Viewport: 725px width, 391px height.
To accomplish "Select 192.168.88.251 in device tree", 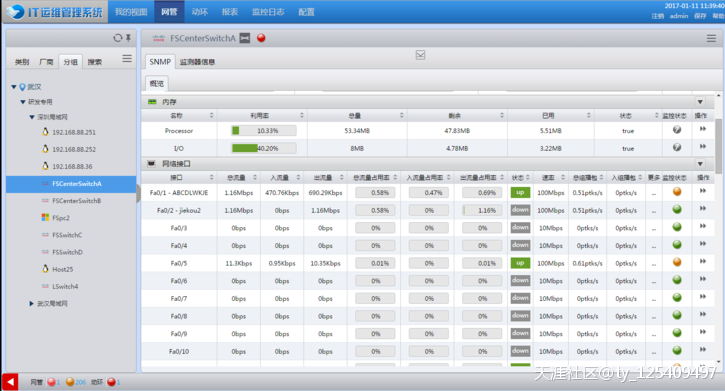I will click(x=74, y=132).
